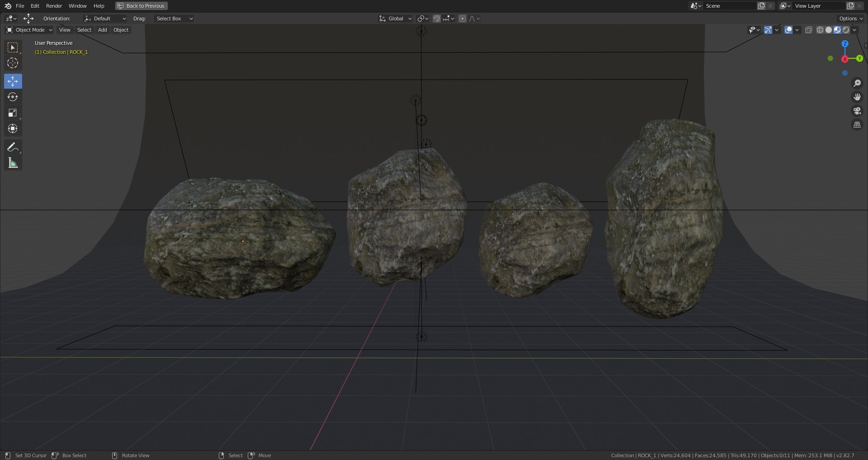Click the Back to Previous button
868x460 pixels.
click(141, 6)
